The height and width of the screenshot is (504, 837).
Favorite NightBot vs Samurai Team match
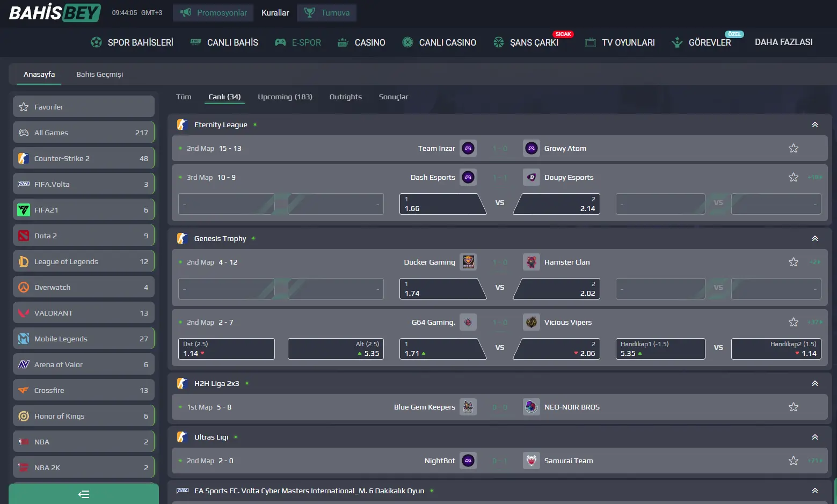[794, 461]
